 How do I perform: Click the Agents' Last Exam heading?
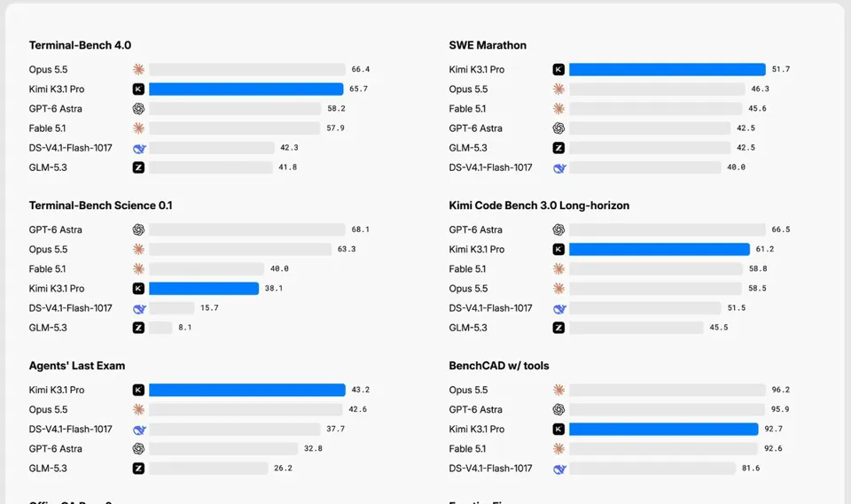77,366
